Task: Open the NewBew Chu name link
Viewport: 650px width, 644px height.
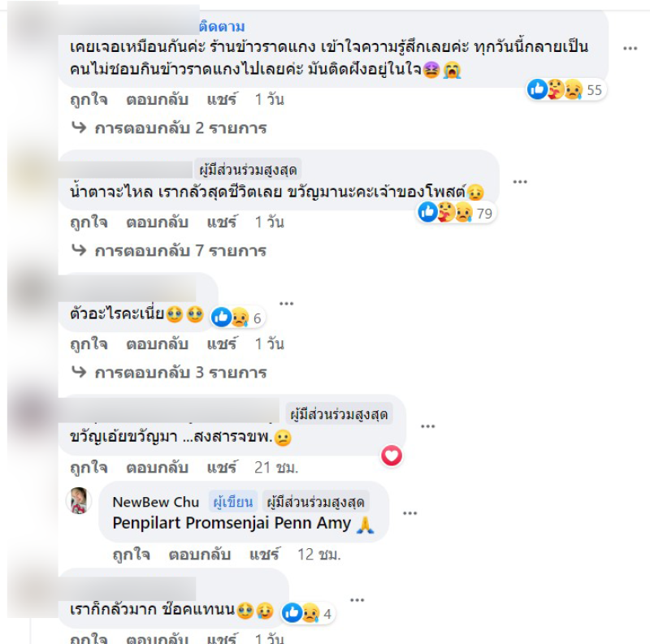Action: tap(156, 502)
